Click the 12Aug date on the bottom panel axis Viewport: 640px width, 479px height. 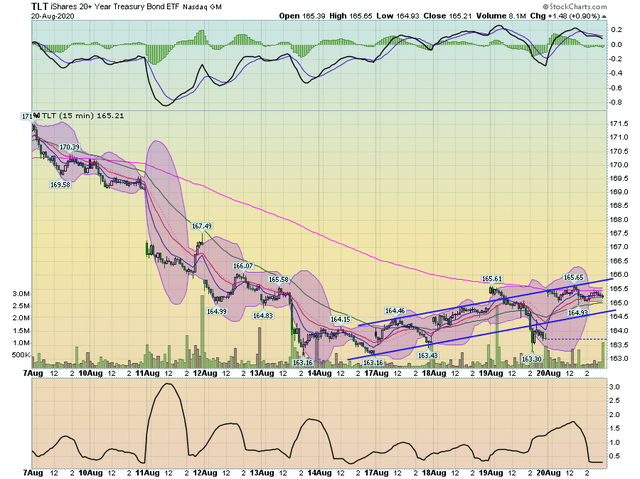(x=205, y=473)
